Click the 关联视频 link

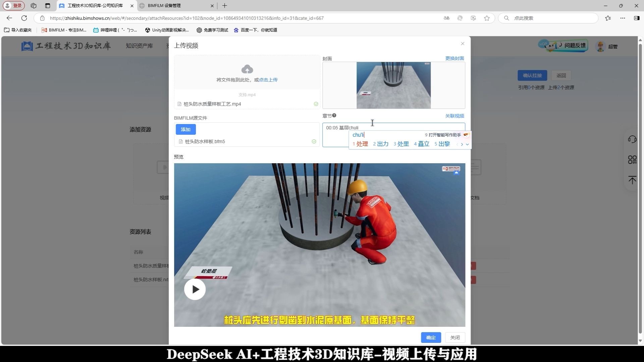pos(454,116)
